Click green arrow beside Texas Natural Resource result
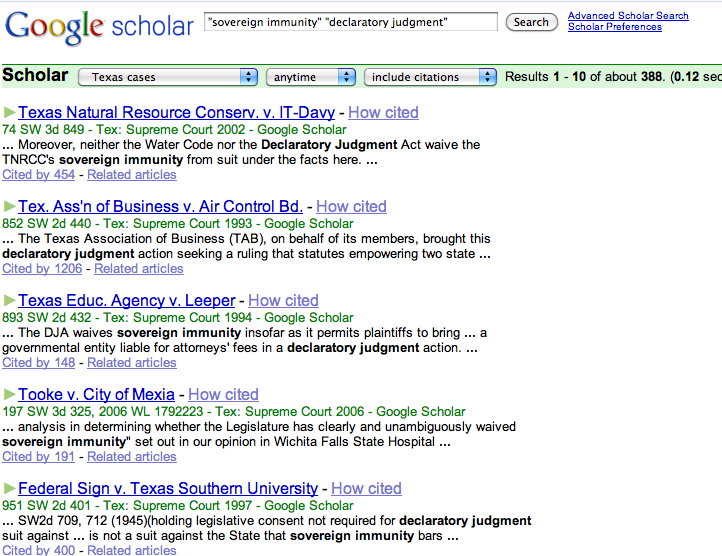 click(x=9, y=112)
